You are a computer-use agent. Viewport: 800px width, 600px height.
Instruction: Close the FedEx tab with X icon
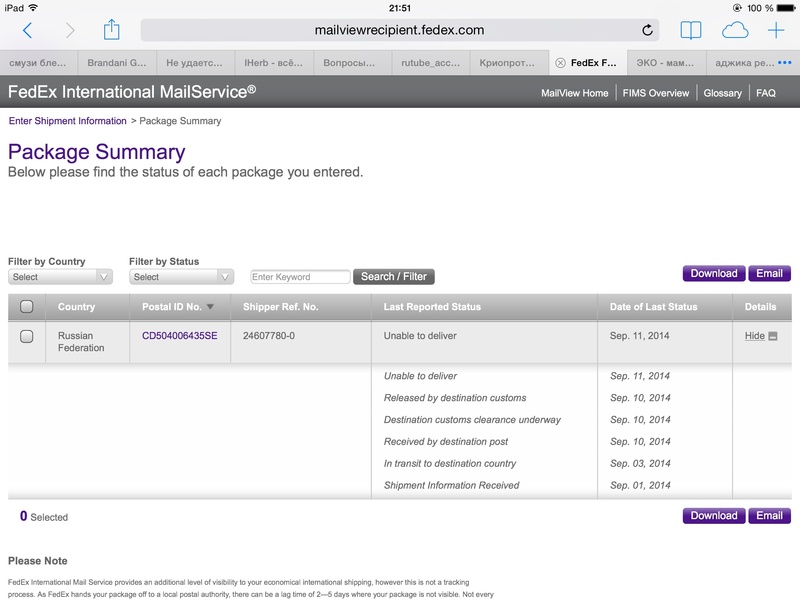click(x=560, y=63)
